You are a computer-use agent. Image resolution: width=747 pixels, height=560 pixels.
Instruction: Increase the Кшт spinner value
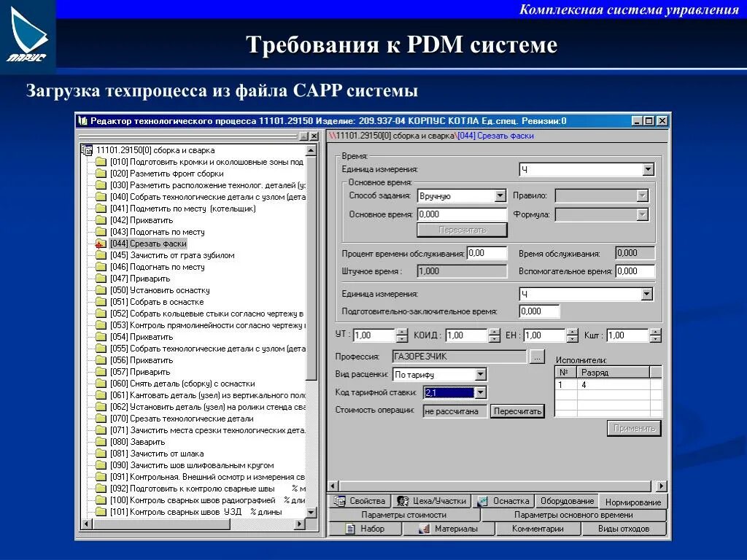[656, 332]
